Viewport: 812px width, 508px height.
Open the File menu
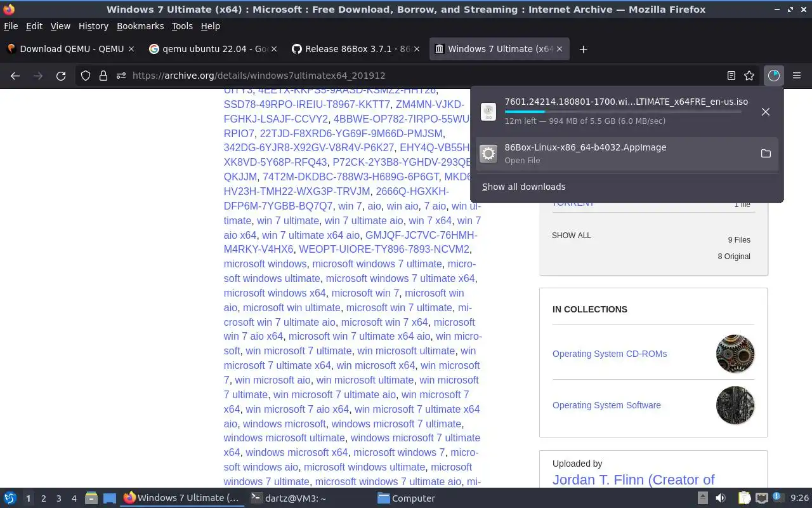coord(11,26)
